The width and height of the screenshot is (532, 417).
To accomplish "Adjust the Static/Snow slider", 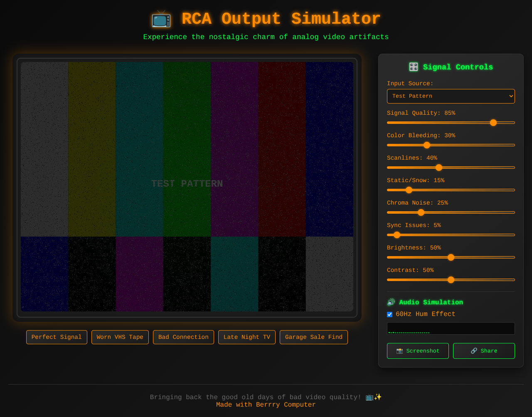I will (x=409, y=190).
